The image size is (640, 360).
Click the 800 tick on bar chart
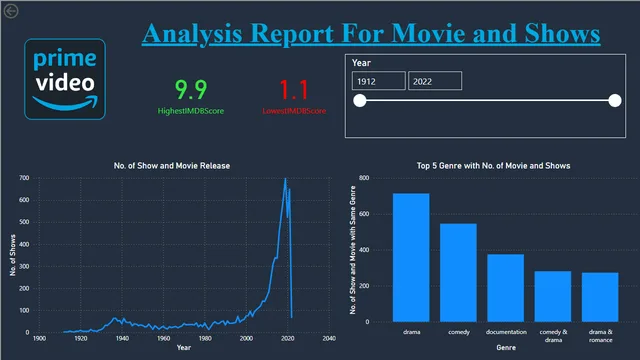pos(364,178)
